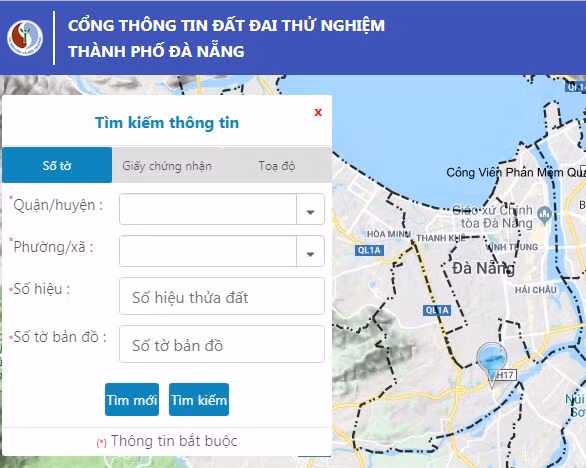Click the Đà Nẵng land portal logo
This screenshot has width=586, height=468.
pos(25,38)
